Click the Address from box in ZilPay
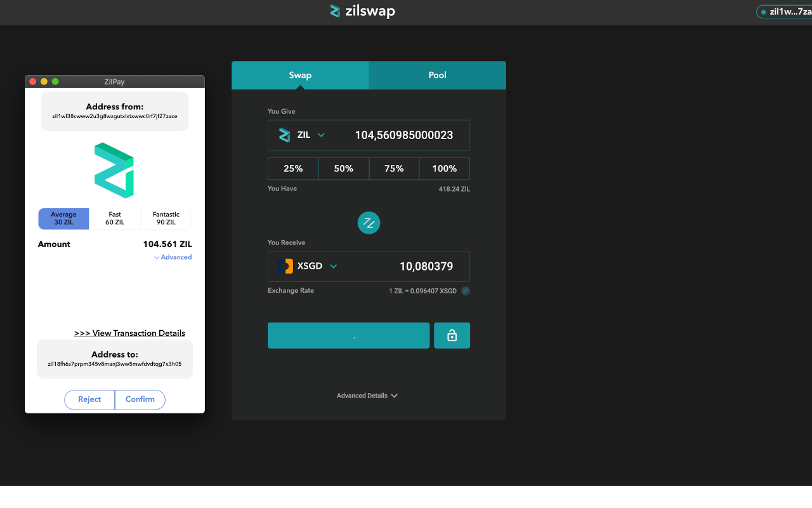Image resolution: width=812 pixels, height=508 pixels. coord(115,111)
